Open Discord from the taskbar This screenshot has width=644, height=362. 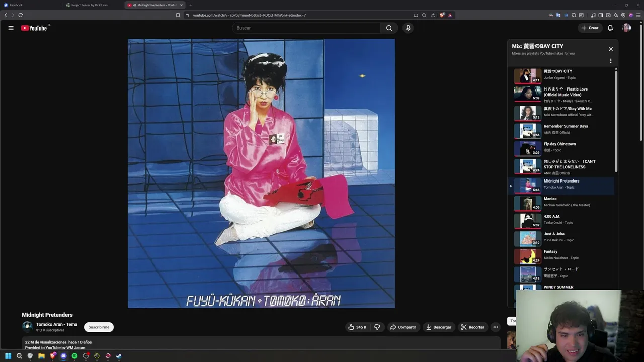(x=63, y=356)
